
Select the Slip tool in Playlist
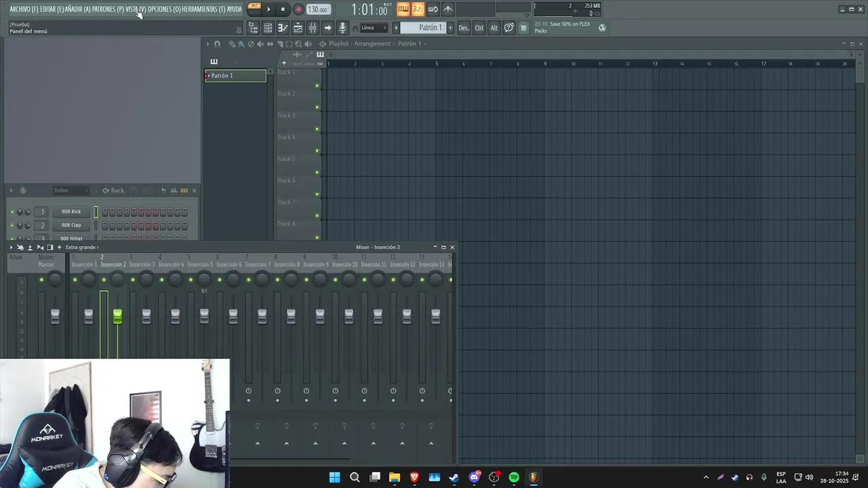(x=270, y=44)
